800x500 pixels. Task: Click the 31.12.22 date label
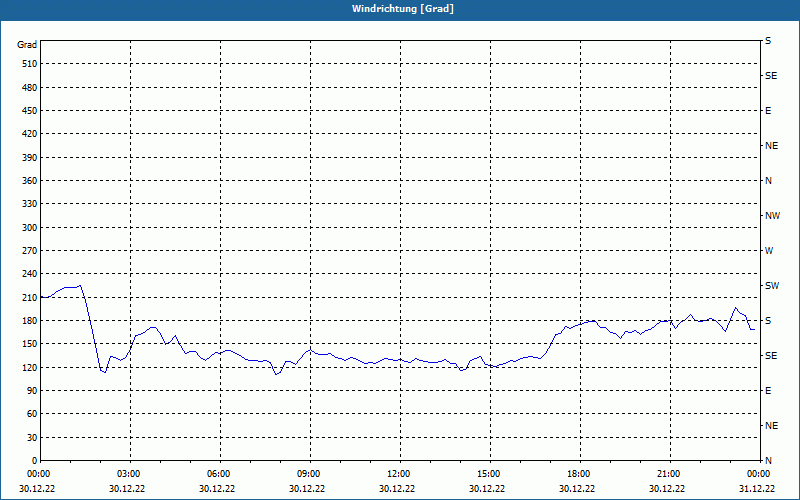757,489
